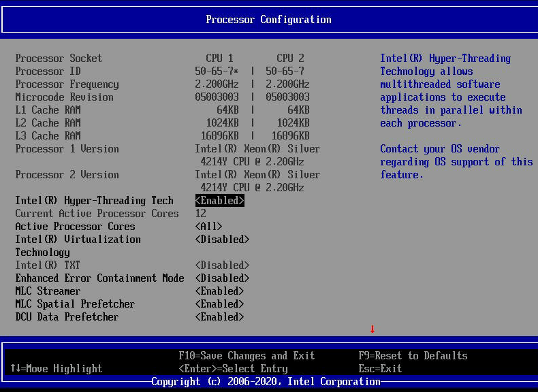Click the L3 Cache RAM label
The width and height of the screenshot is (538, 392).
coord(48,136)
